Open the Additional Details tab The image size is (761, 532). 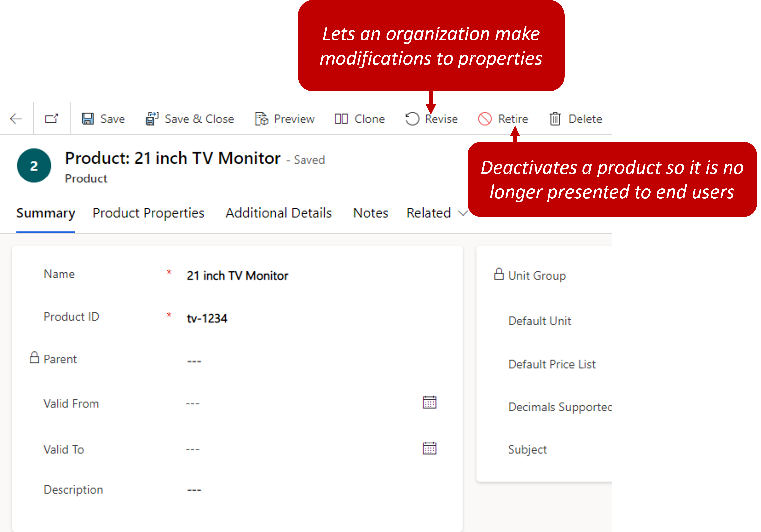pos(278,213)
